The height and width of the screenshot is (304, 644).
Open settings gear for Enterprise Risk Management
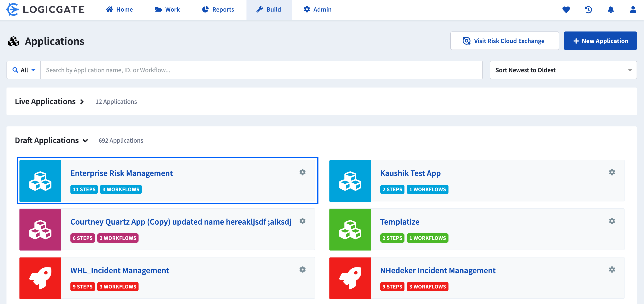coord(303,172)
